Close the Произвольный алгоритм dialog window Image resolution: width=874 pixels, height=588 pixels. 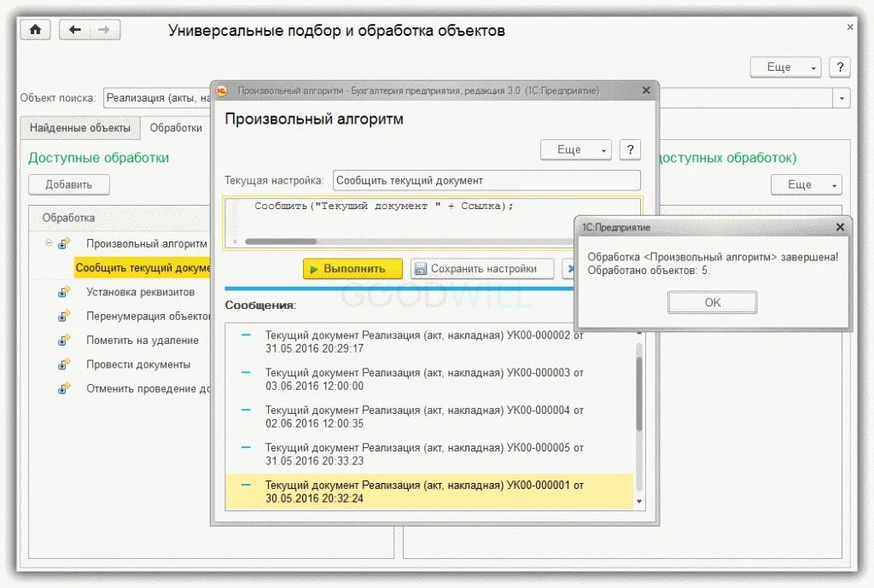click(x=646, y=90)
